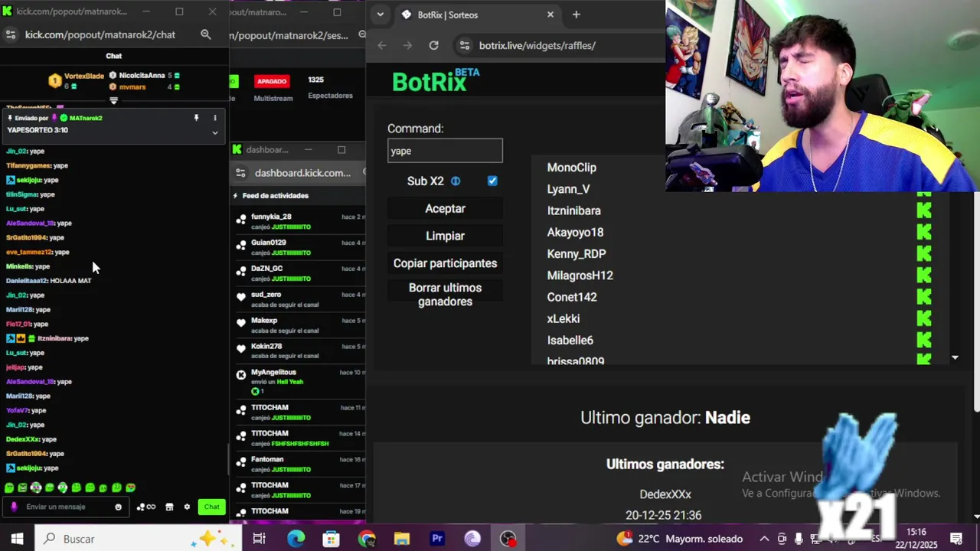Screen dimensions: 980x551
Task: Click the Limpiar button
Action: pyautogui.click(x=445, y=236)
